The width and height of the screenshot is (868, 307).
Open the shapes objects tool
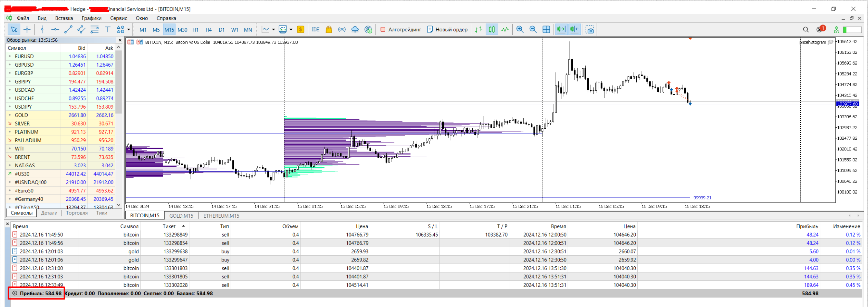point(120,30)
